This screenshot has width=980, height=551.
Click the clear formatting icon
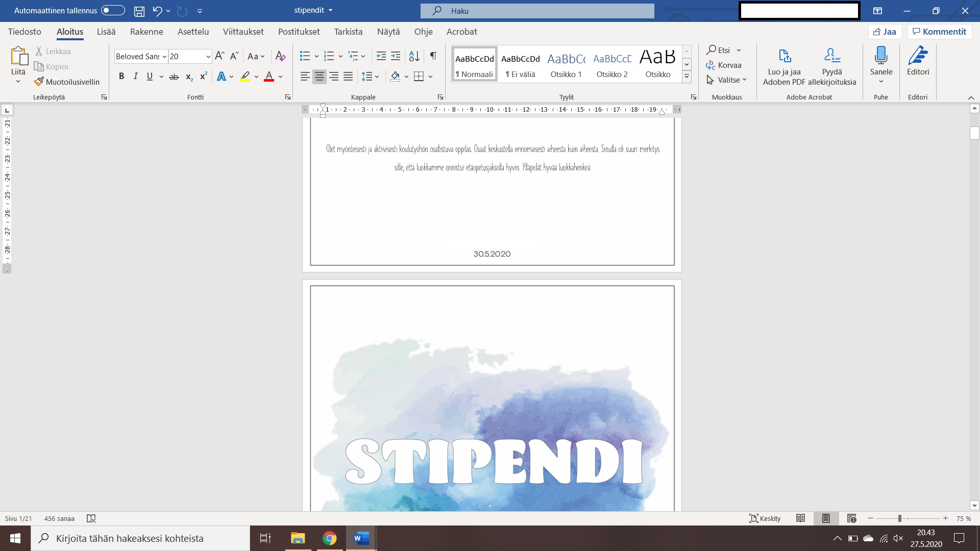click(x=280, y=56)
